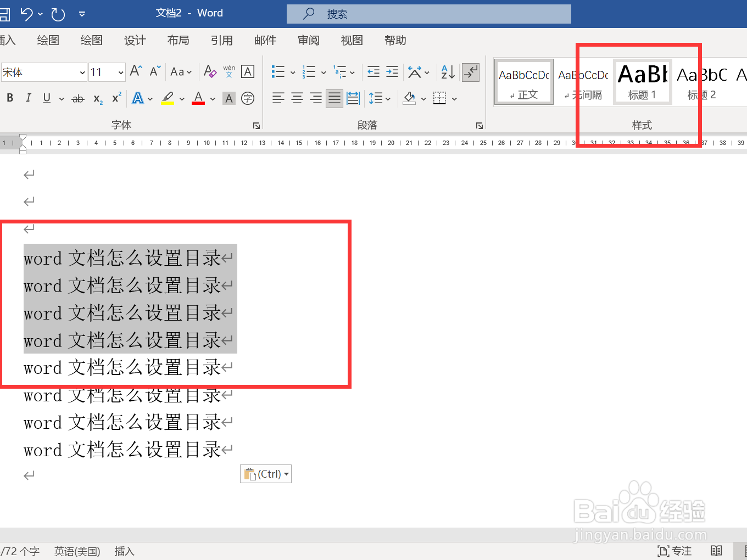Apply 正文 style
This screenshot has width=747, height=560.
(x=524, y=82)
